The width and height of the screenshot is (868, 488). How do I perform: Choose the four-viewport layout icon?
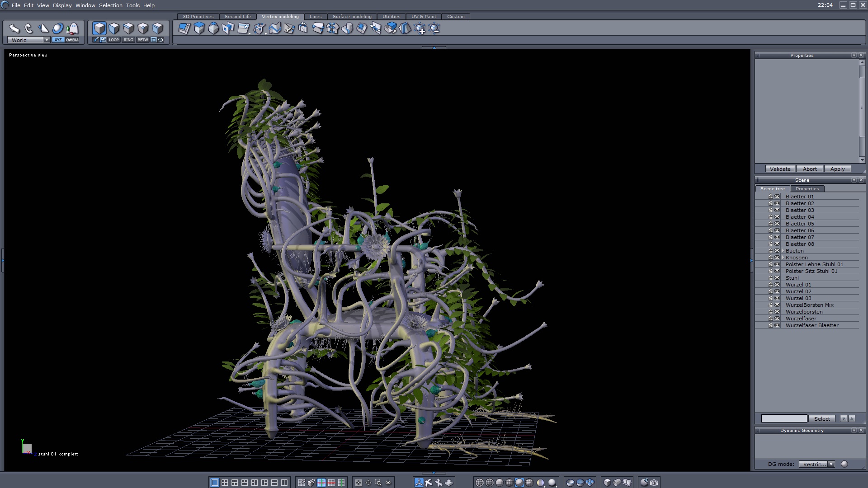pos(225,483)
